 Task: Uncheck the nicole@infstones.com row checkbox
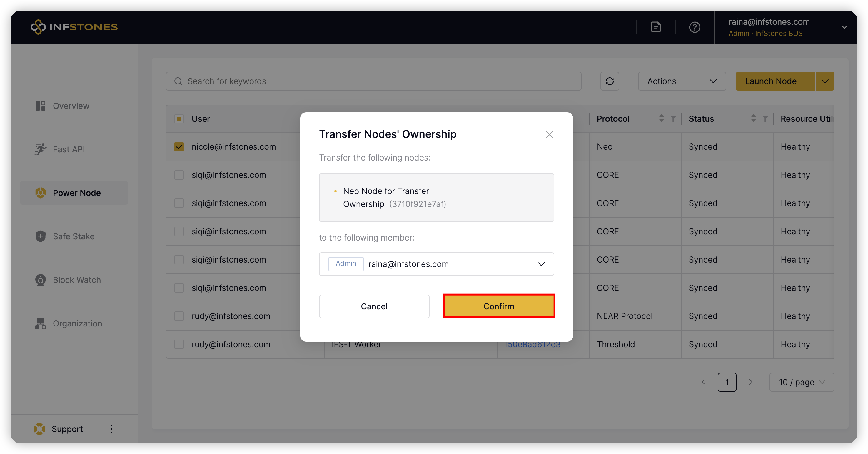(179, 147)
